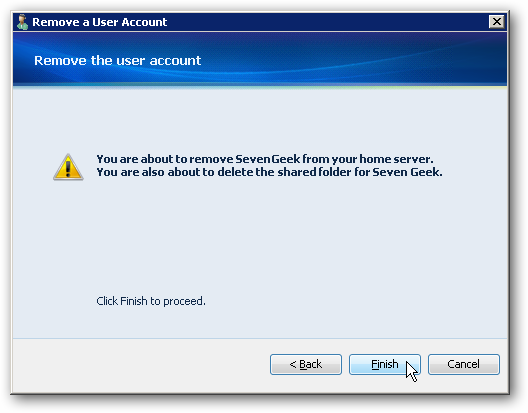The width and height of the screenshot is (528, 413).
Task: Click "Click Finish to proceed." instruction text
Action: tap(151, 301)
